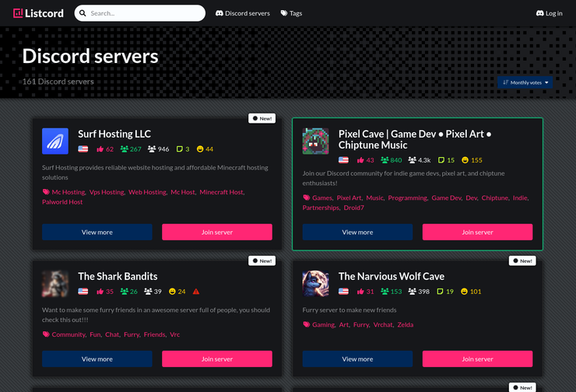Image resolution: width=576 pixels, height=392 pixels.
Task: Select the Programming tag
Action: click(x=408, y=198)
